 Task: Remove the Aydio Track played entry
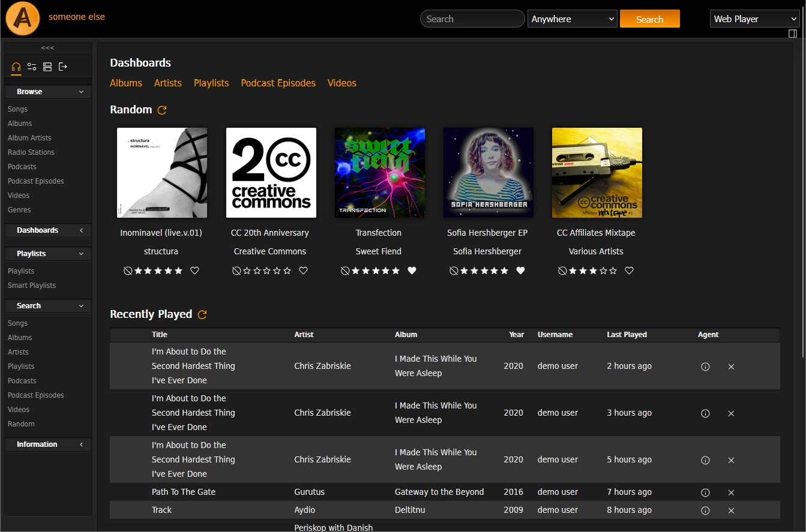click(731, 510)
